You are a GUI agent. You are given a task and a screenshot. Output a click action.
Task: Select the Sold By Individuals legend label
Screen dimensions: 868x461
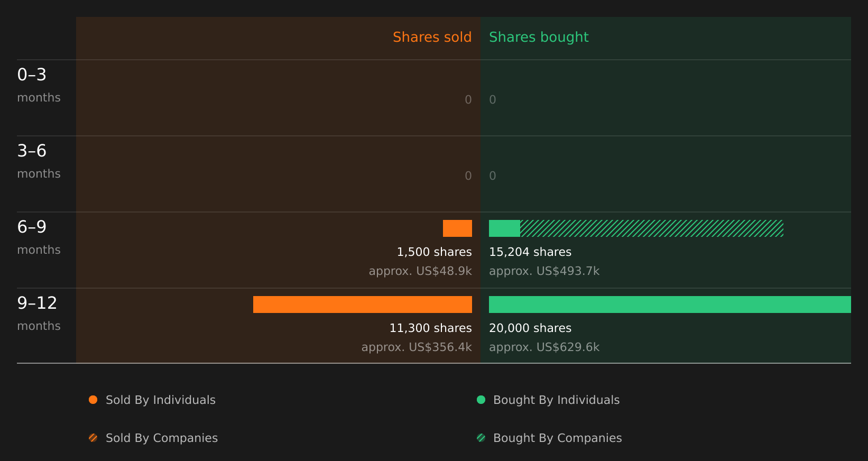tap(161, 400)
